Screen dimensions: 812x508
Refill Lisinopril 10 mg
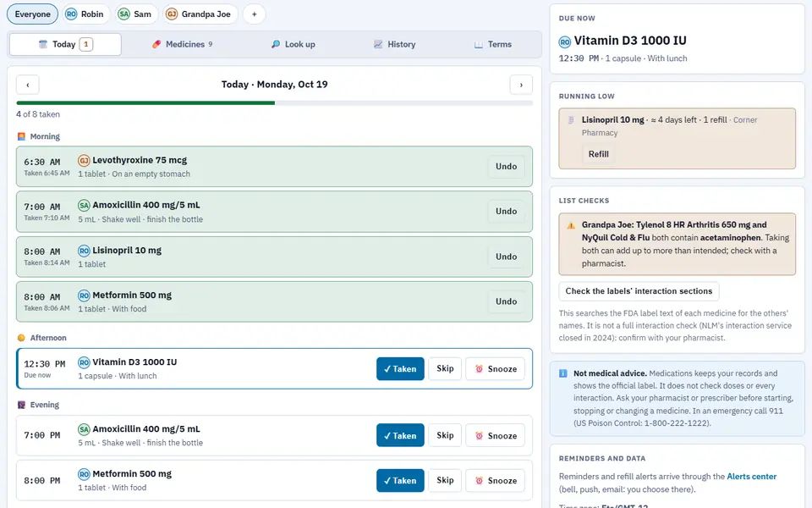coord(599,154)
